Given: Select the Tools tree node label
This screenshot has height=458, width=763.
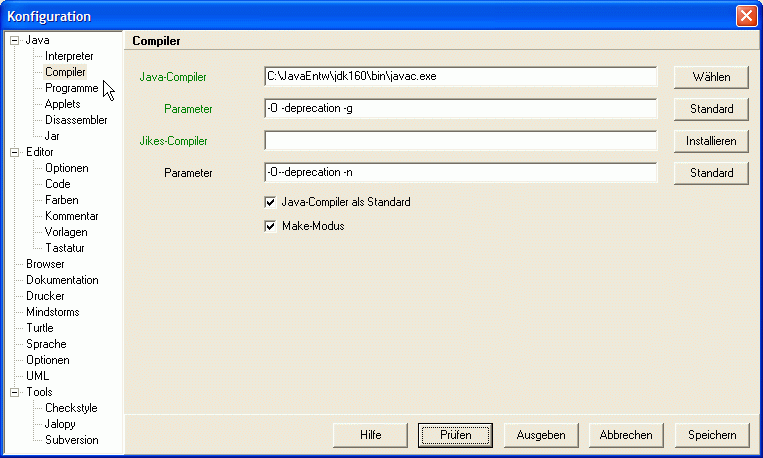Looking at the screenshot, I should pos(39,392).
